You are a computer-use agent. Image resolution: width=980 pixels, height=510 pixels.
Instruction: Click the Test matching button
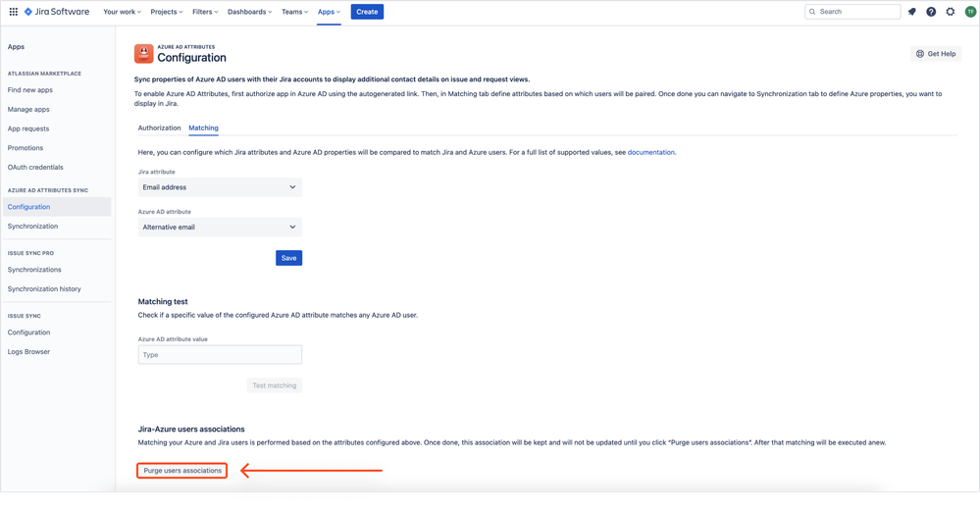pos(275,385)
